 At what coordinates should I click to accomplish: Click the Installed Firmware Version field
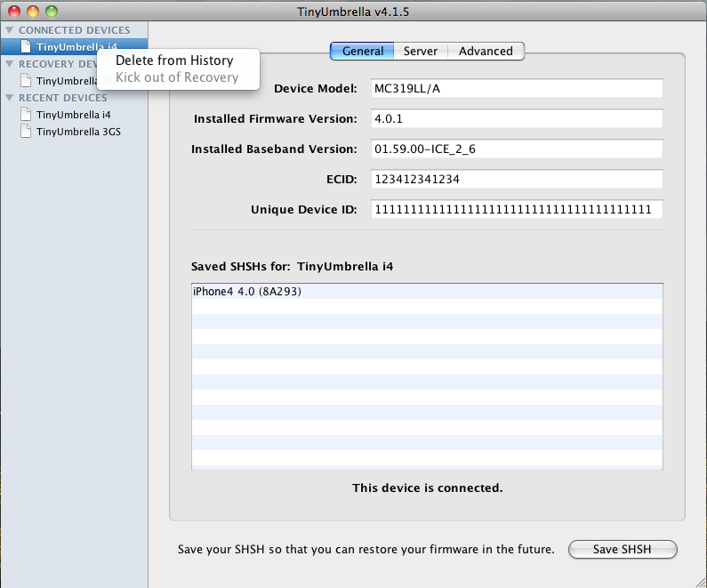[x=515, y=119]
